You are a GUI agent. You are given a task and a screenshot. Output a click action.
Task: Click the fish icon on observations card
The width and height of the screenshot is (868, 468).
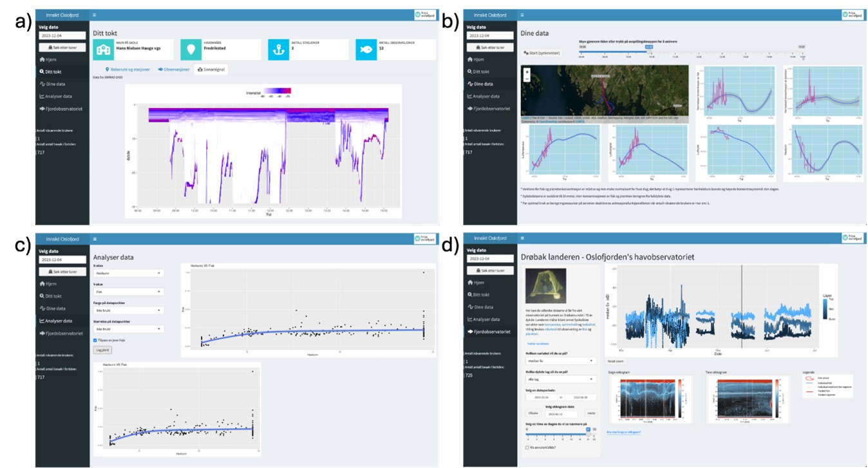click(x=366, y=50)
